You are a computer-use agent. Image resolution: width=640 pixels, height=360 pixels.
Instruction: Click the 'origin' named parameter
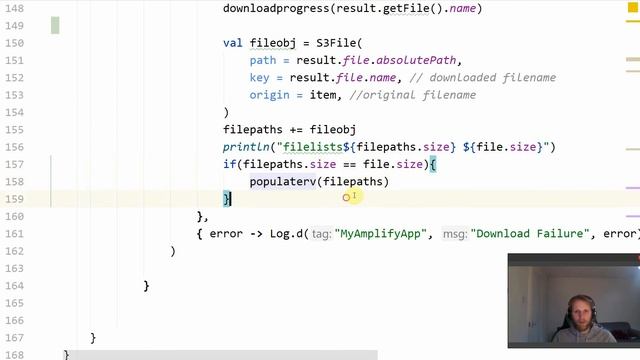[269, 95]
